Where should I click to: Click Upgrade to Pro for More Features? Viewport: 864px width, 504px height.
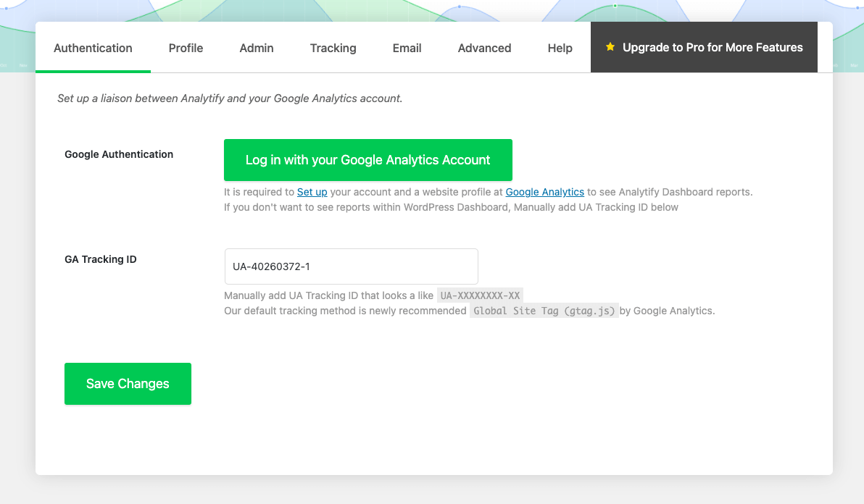[712, 48]
